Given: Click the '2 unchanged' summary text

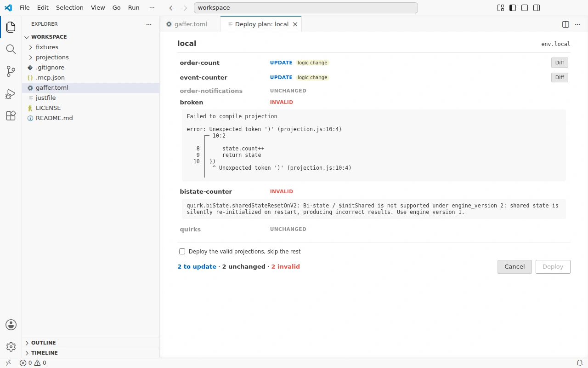Looking at the screenshot, I should [244, 267].
